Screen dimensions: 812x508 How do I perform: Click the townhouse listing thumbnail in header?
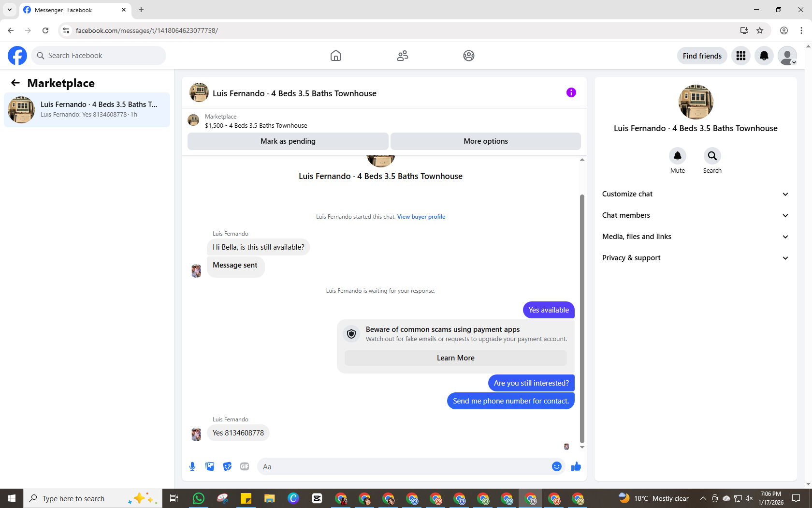(x=199, y=92)
